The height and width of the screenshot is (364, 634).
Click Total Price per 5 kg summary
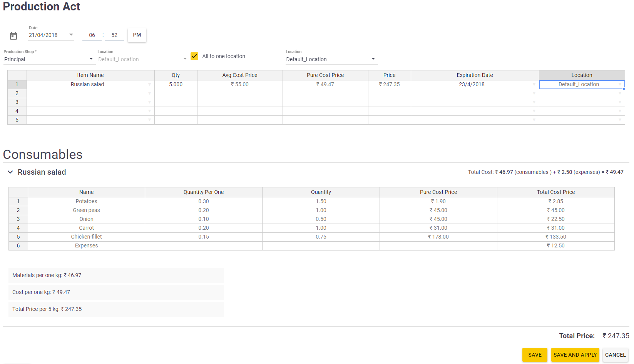(116, 309)
